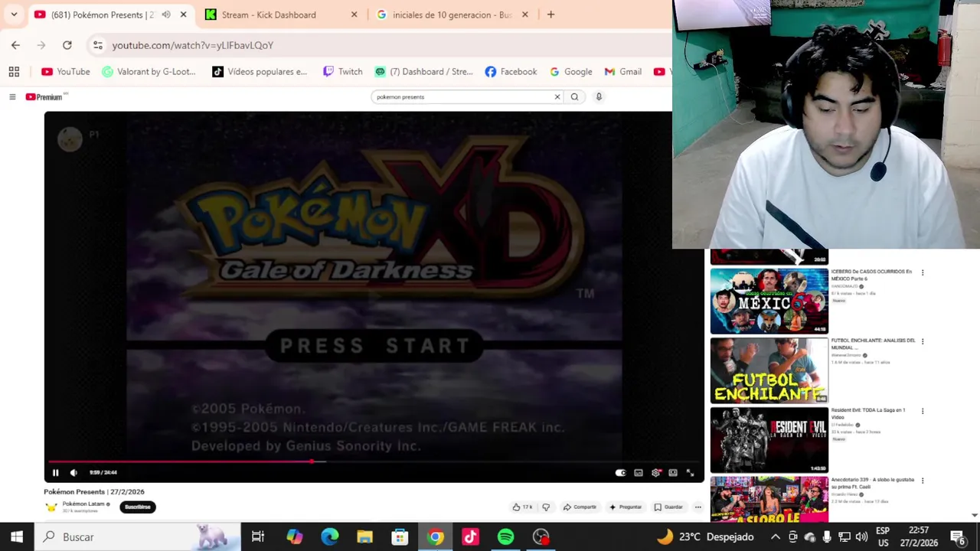
Task: Open the Chrome tab search dropdown
Action: [14, 15]
